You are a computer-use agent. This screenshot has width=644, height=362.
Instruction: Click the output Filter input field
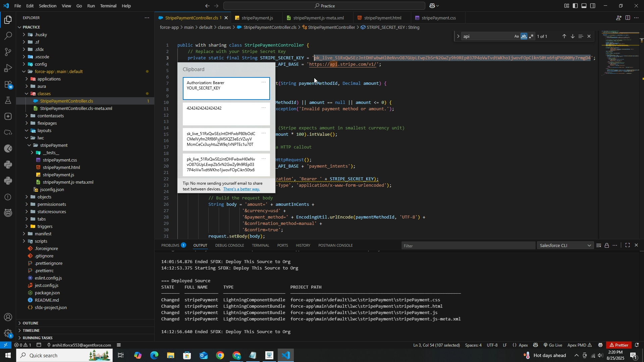pos(468,246)
